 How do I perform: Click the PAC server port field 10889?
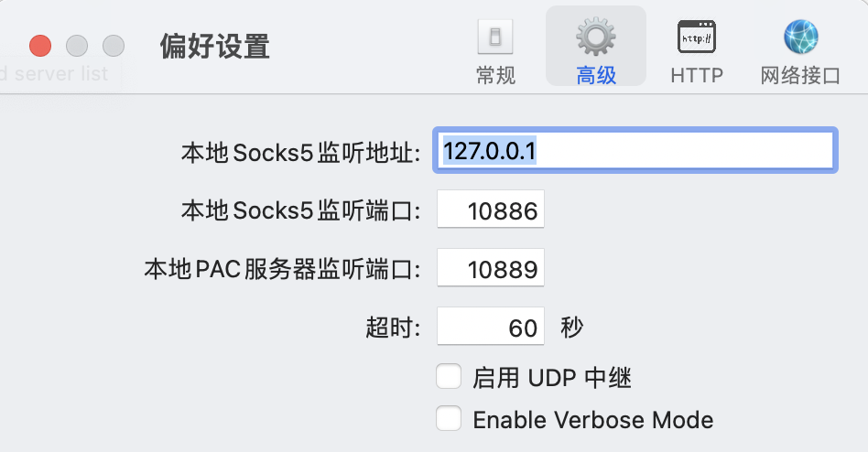click(x=491, y=268)
